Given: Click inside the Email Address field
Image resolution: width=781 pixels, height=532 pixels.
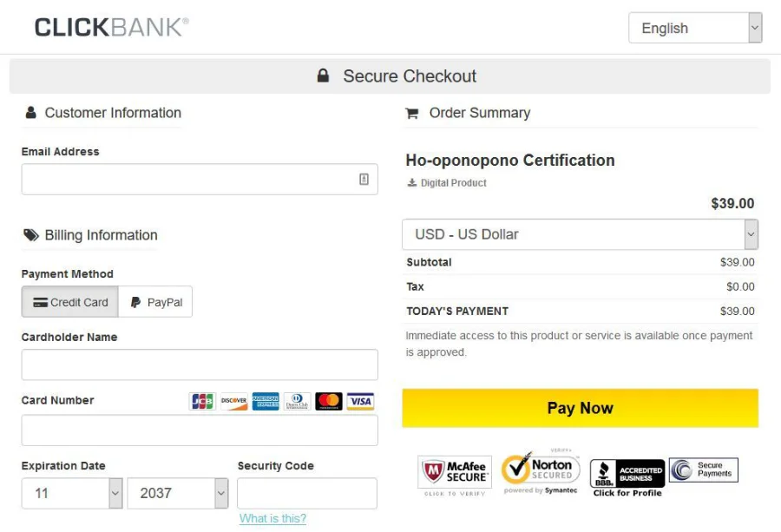Looking at the screenshot, I should point(200,179).
